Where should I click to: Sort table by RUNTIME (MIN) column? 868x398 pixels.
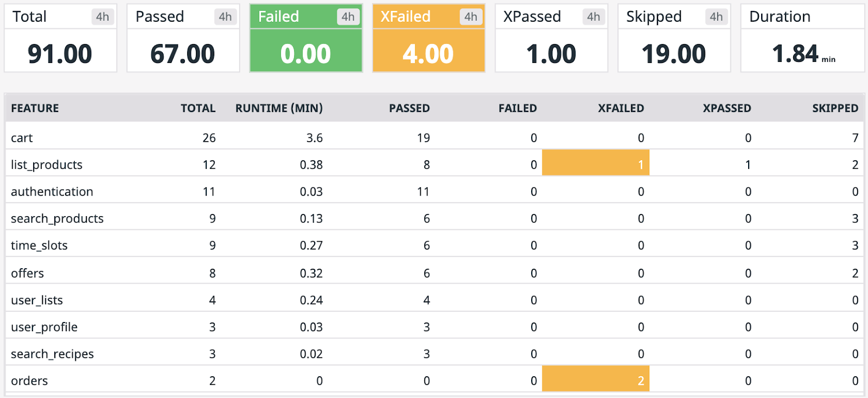[x=279, y=108]
